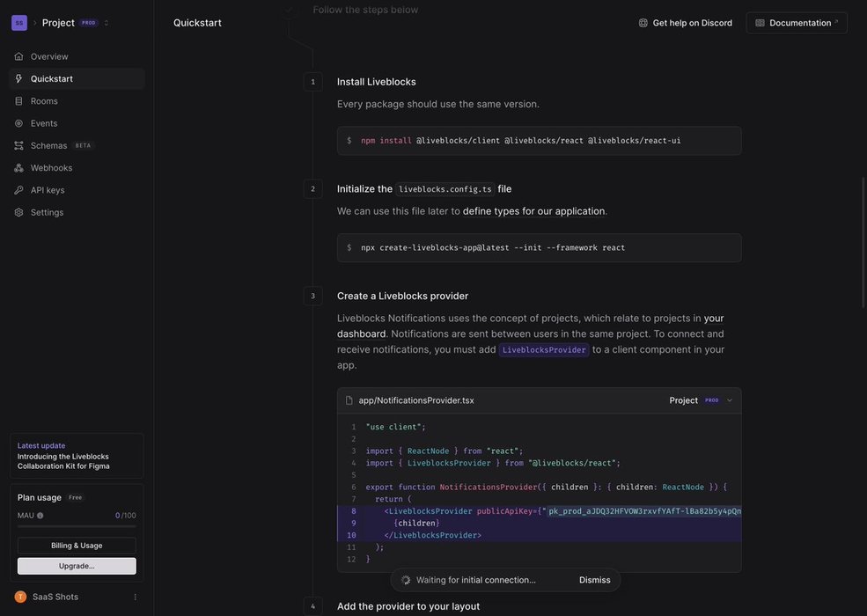
Task: Open the define types for our application link
Action: [x=533, y=211]
